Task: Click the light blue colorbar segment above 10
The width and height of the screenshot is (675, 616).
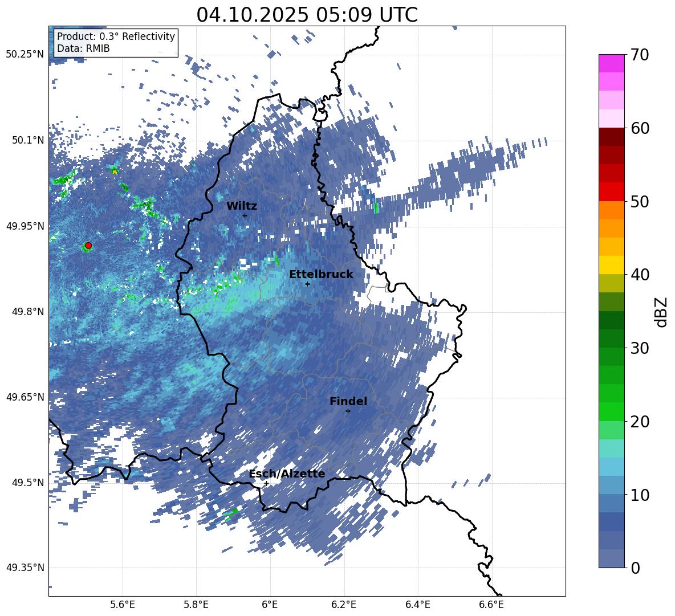Action: pyautogui.click(x=611, y=486)
